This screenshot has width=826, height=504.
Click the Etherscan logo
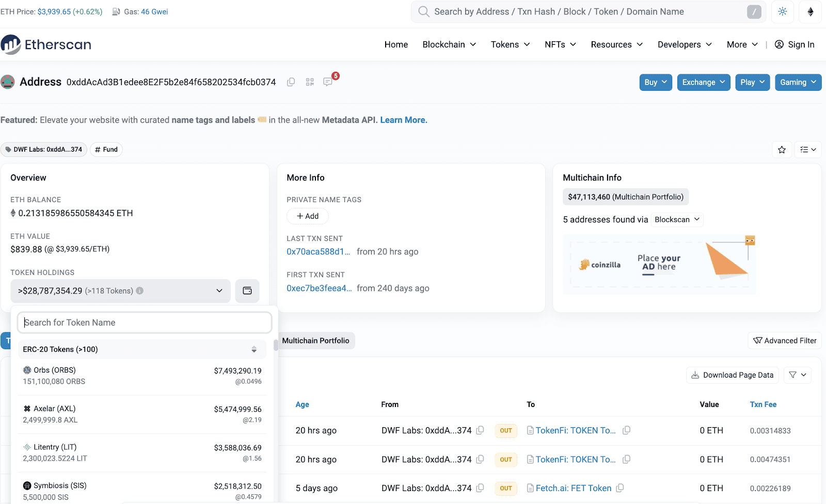coord(46,45)
